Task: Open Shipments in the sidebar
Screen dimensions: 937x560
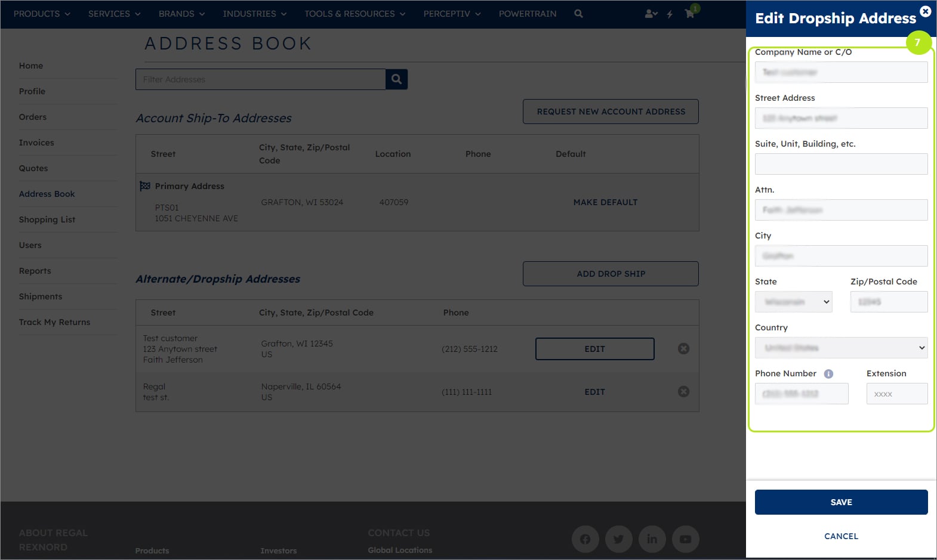Action: [41, 296]
